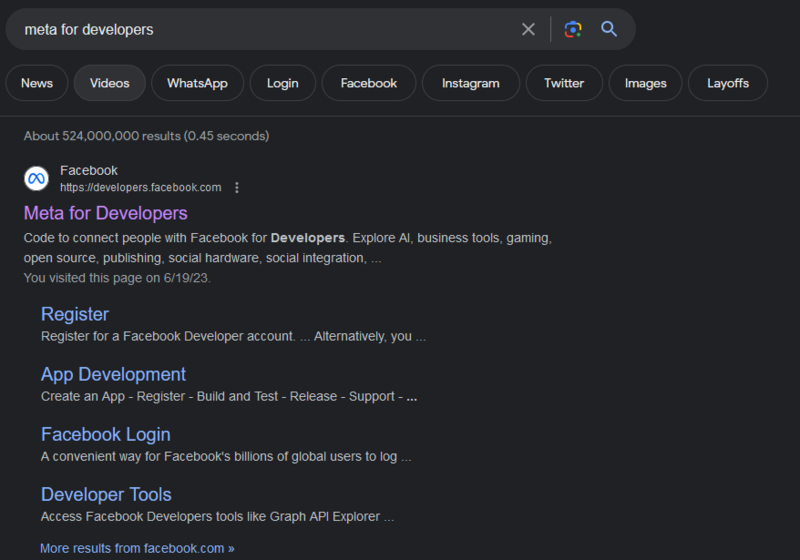
Task: Open the Meta for Developers result title
Action: tap(106, 213)
